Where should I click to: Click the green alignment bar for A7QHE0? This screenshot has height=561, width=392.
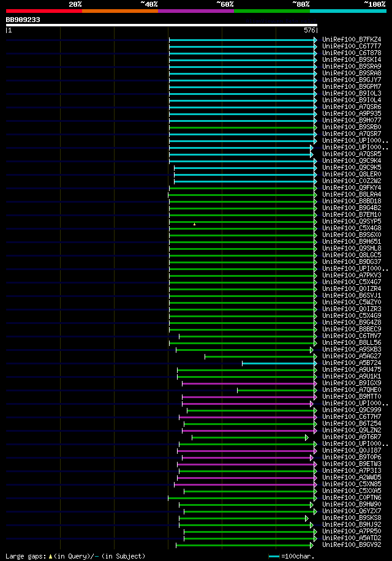tap(276, 390)
